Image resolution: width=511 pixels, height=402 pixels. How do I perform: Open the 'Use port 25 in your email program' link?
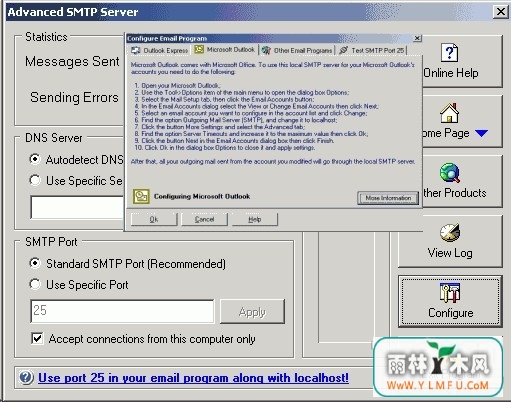[x=193, y=378]
